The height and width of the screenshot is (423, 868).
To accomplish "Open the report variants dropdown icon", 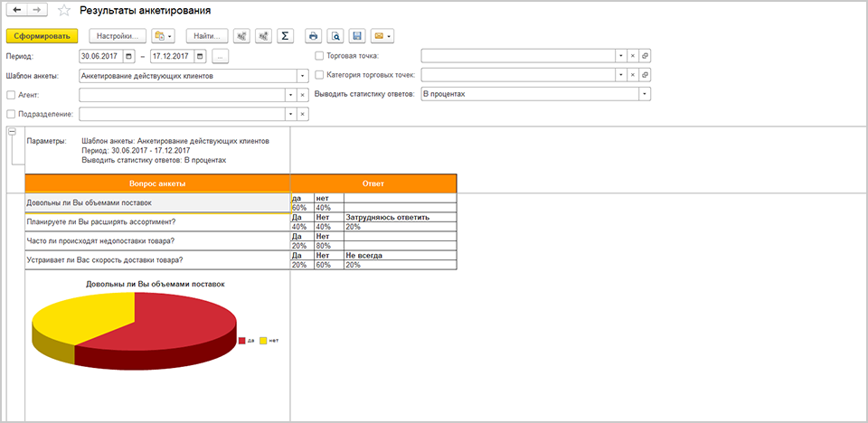I will point(164,36).
